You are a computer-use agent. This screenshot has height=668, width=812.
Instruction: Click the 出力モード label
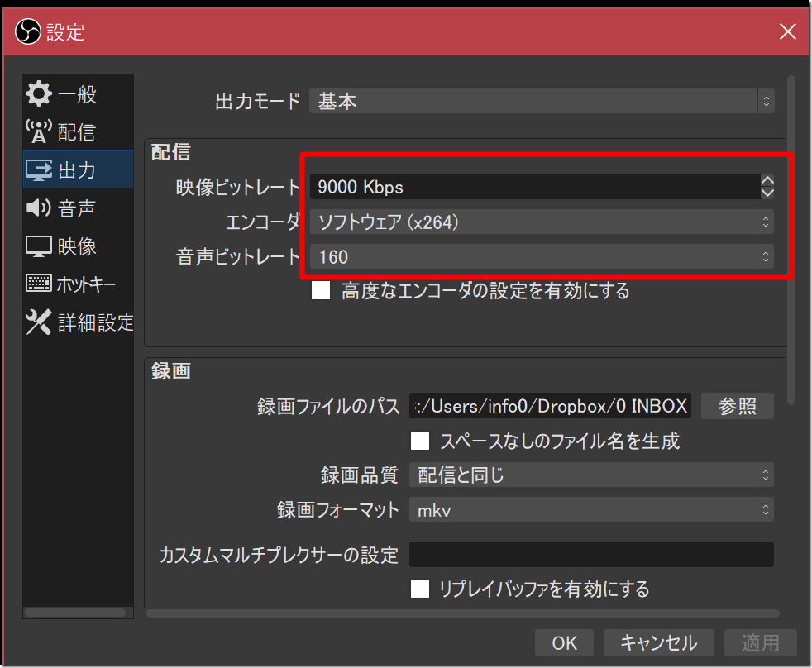pos(257,101)
